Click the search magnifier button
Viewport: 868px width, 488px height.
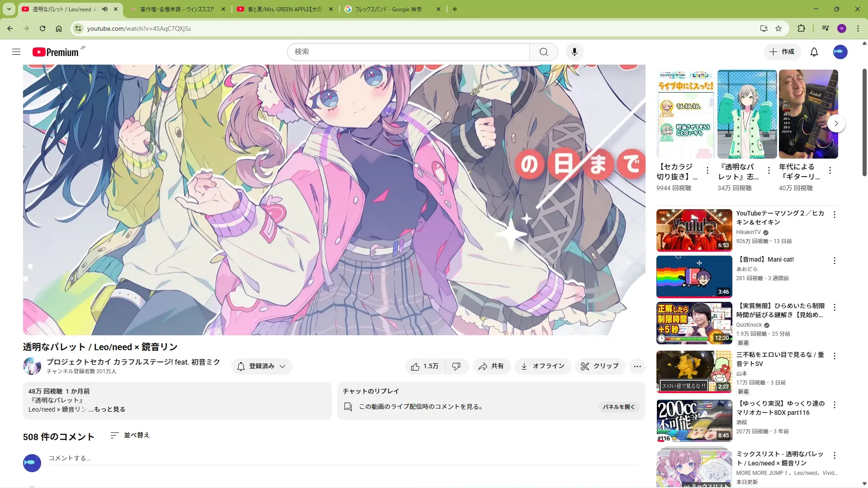click(x=543, y=52)
